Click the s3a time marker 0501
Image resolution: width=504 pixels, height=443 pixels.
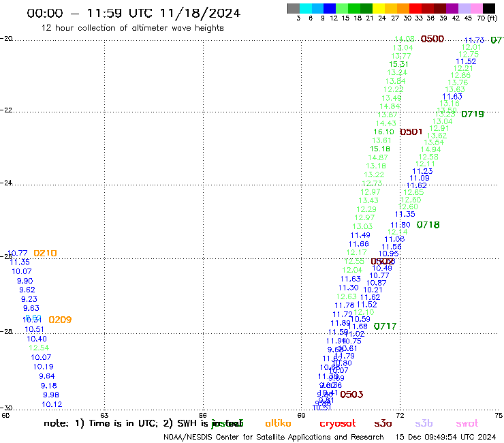[411, 132]
